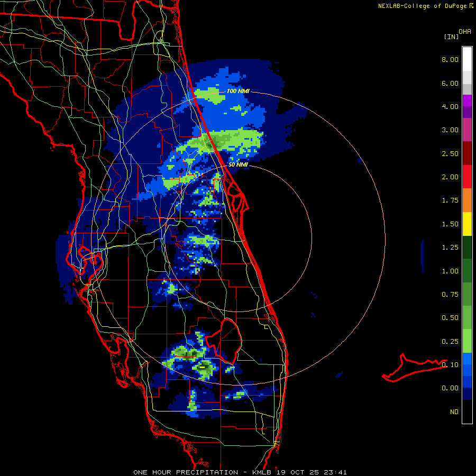Click the "OHA" product code label
This screenshot has height=476, width=476.
(465, 32)
